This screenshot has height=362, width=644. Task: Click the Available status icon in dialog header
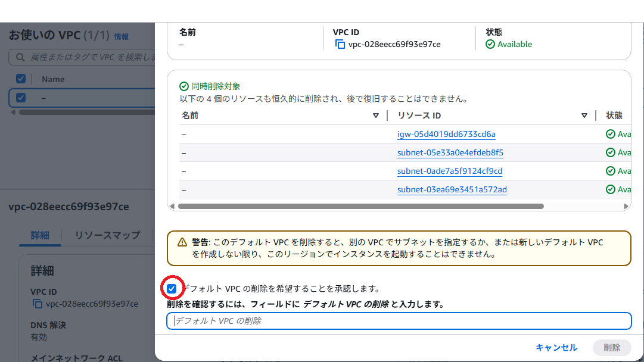tap(490, 44)
